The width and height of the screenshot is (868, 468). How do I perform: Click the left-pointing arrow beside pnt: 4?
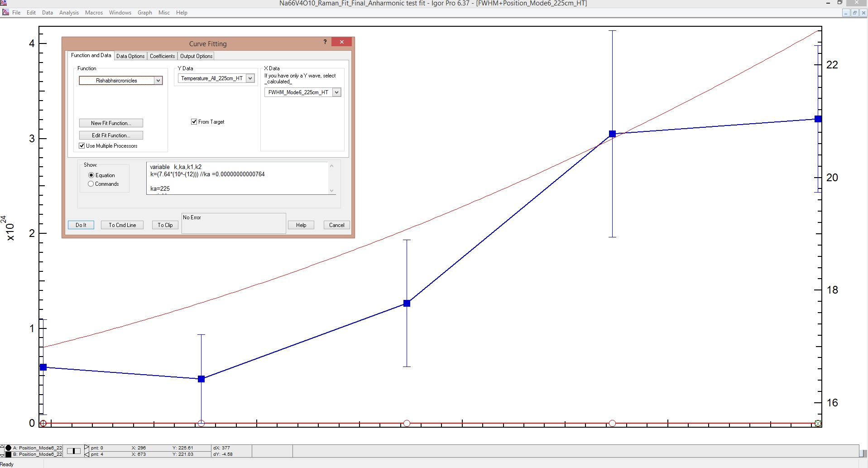click(86, 454)
